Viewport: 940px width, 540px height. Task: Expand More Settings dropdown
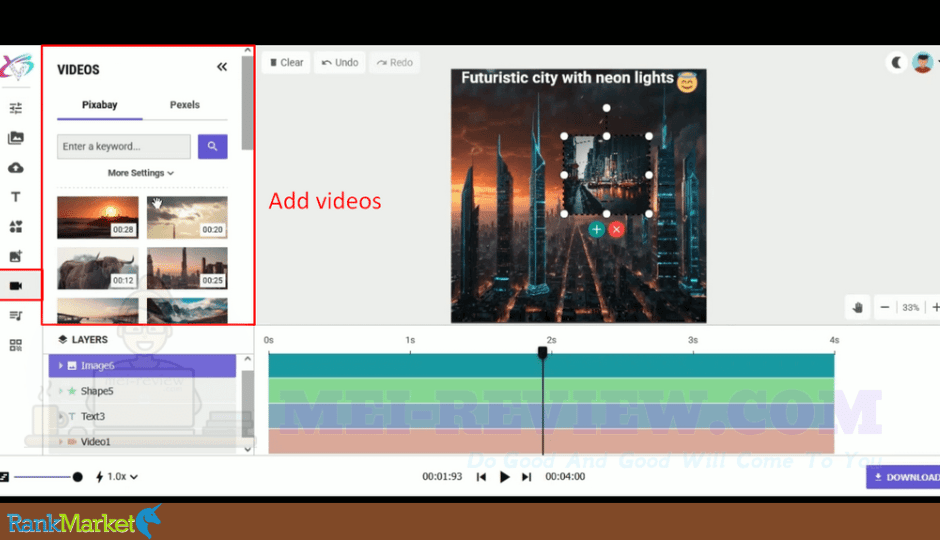coord(141,173)
